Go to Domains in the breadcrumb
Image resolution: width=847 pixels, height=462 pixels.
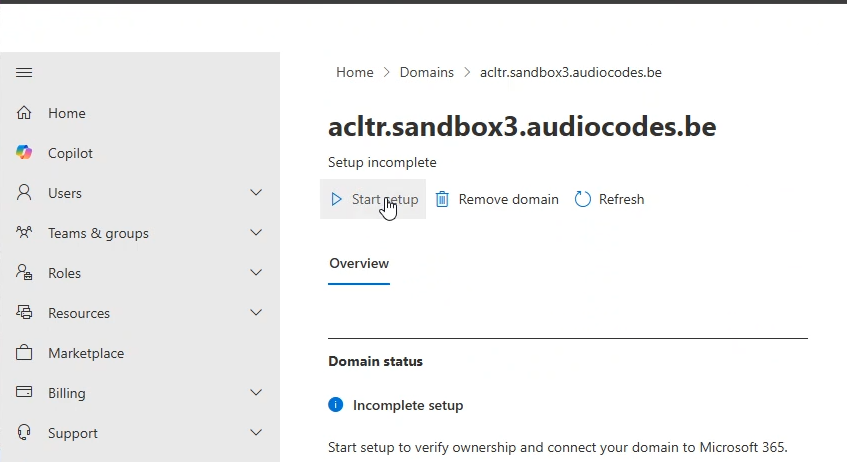tap(427, 72)
